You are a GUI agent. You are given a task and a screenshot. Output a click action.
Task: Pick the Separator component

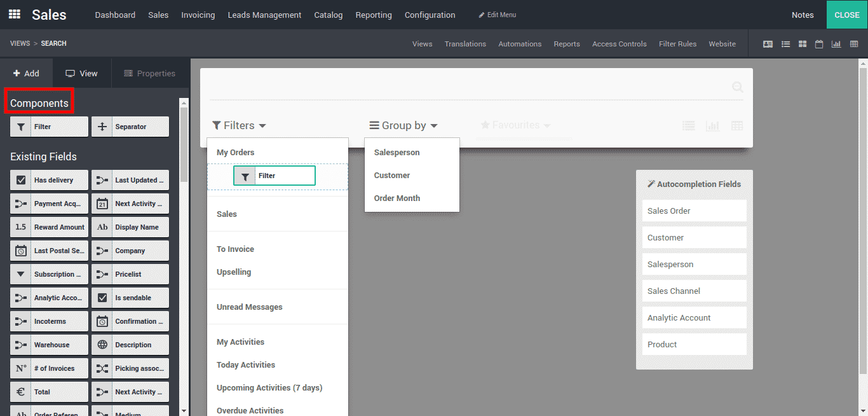click(130, 127)
